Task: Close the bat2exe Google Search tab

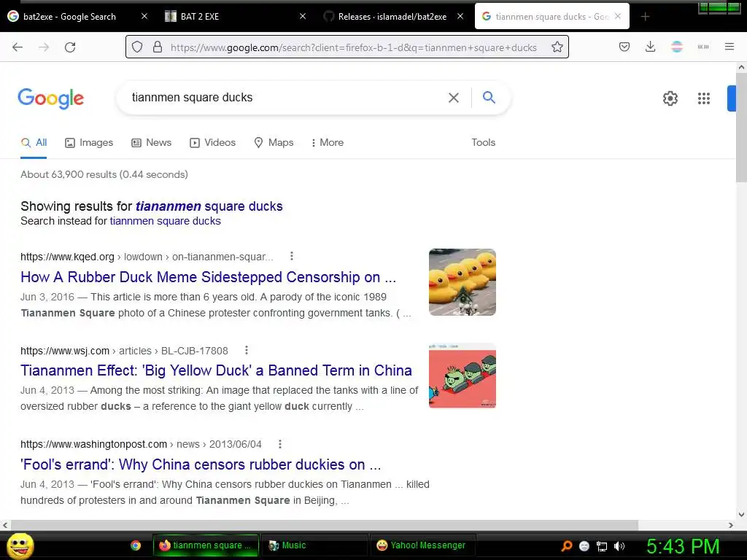Action: 144,16
